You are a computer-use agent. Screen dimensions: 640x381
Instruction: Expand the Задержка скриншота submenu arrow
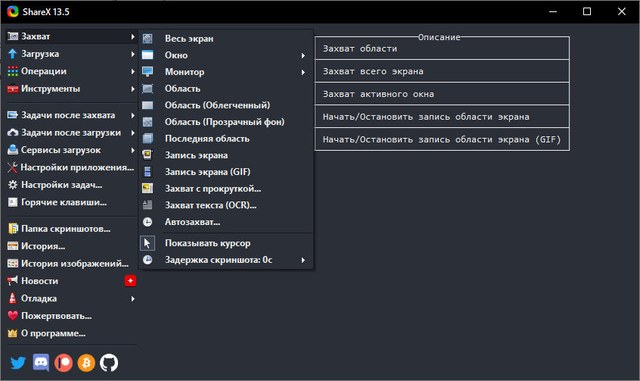pos(303,260)
